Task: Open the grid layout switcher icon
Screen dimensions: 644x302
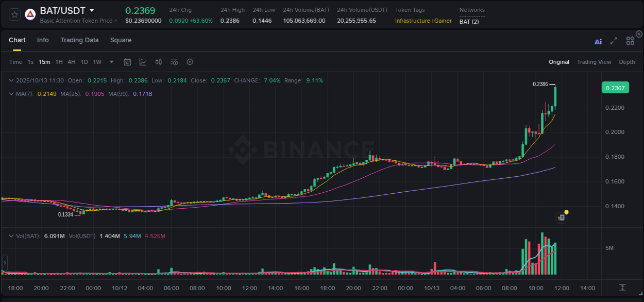Action: tap(630, 41)
